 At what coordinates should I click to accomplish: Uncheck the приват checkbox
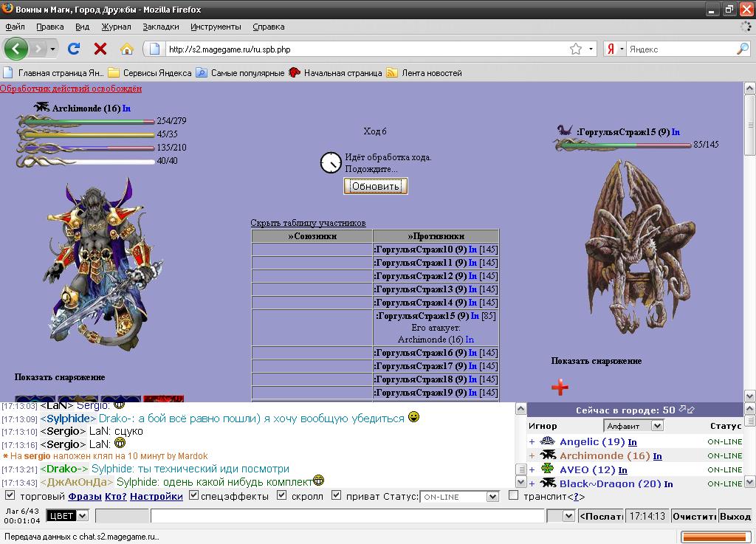337,495
